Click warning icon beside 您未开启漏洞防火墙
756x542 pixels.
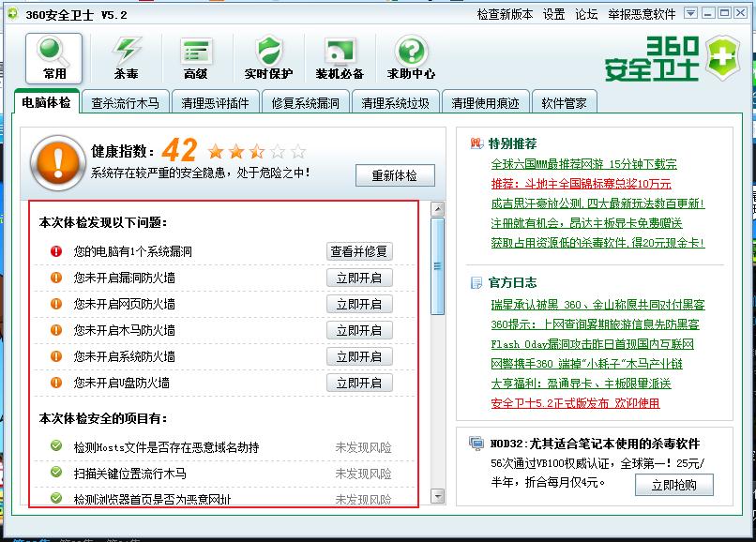coord(56,278)
